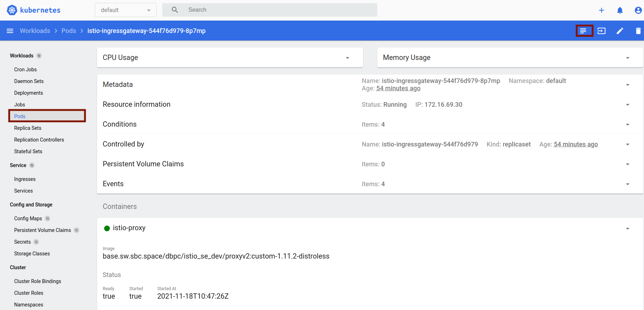Open the notifications bell

pyautogui.click(x=620, y=10)
